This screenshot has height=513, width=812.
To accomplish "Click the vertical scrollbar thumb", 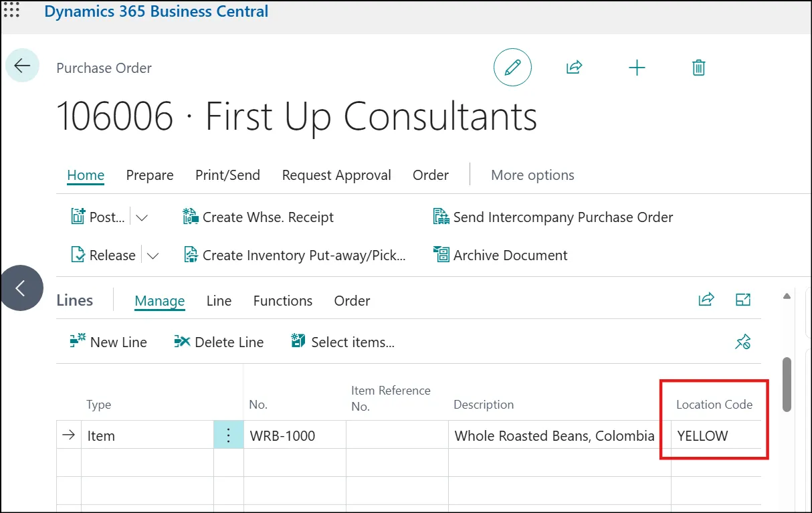I will click(787, 385).
